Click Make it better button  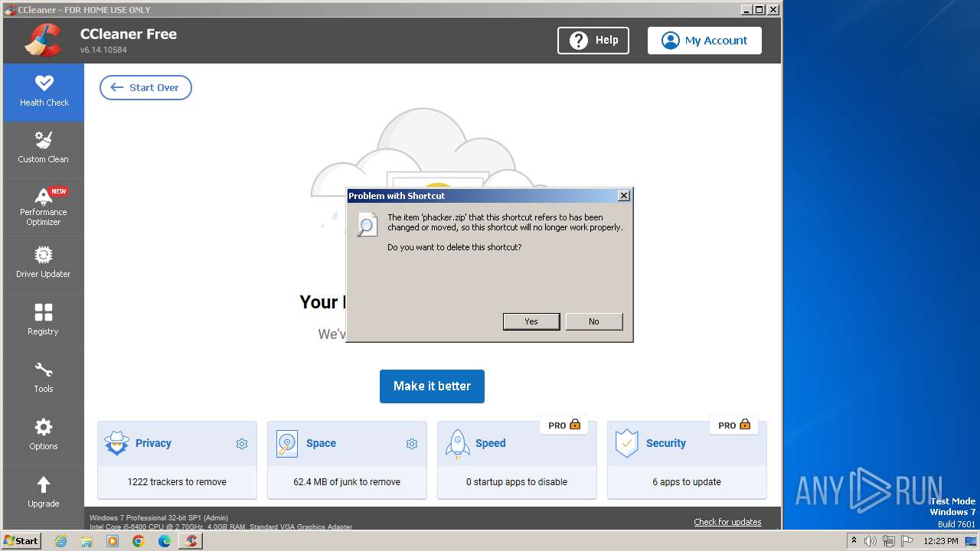[x=432, y=386]
